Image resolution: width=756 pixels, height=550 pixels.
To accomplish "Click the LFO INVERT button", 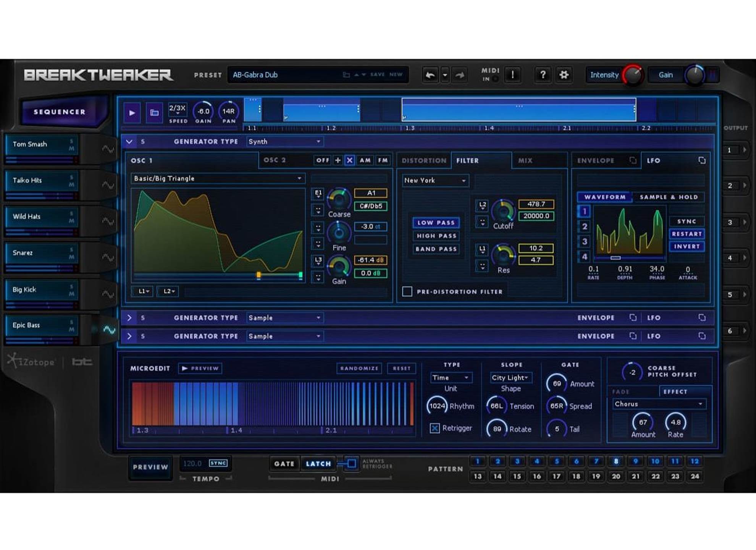I will pyautogui.click(x=687, y=247).
